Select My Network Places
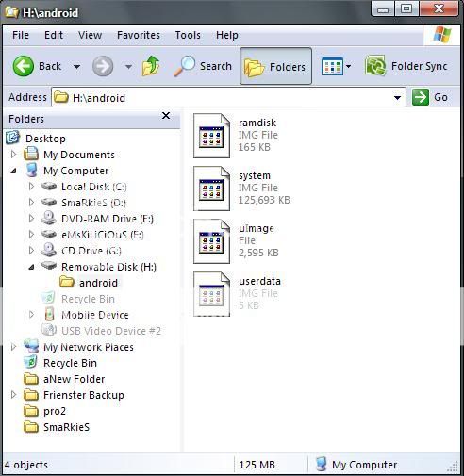The height and width of the screenshot is (476, 464). (89, 347)
